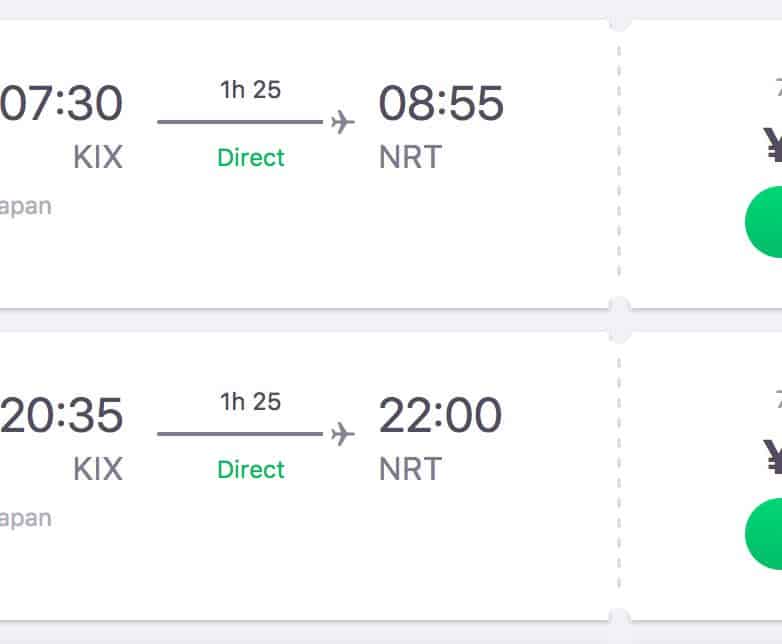Click the Direct label on the first flight
This screenshot has width=782, height=644.
pyautogui.click(x=251, y=157)
